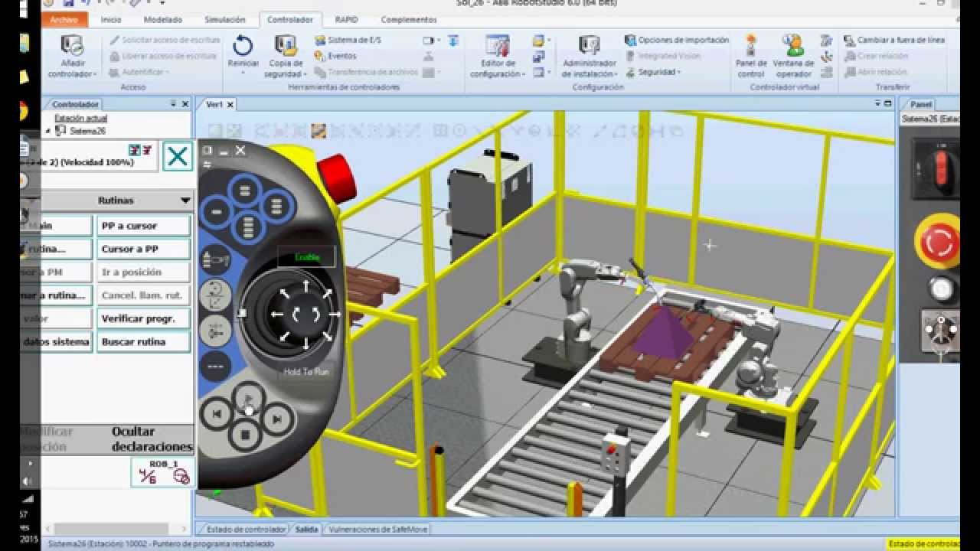Switch to the Complementos ribbon tab

pyautogui.click(x=409, y=20)
